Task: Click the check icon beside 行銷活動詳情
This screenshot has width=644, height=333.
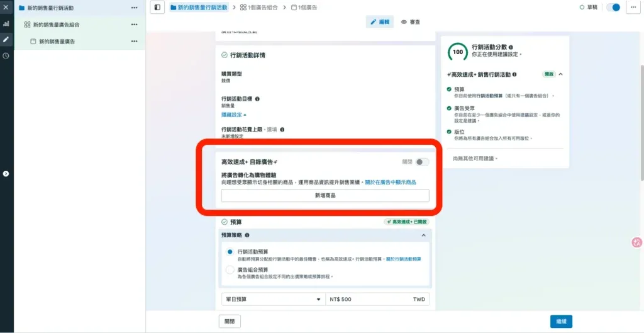Action: click(x=225, y=55)
